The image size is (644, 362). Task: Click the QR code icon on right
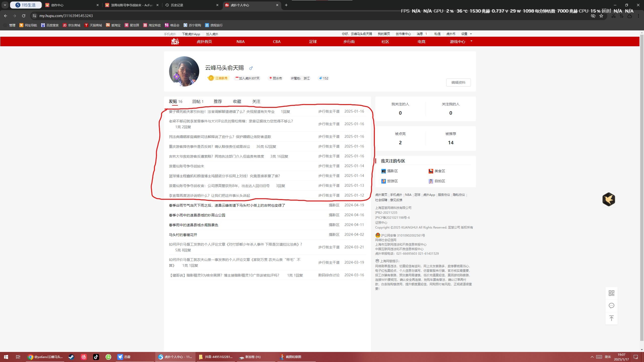(x=611, y=293)
